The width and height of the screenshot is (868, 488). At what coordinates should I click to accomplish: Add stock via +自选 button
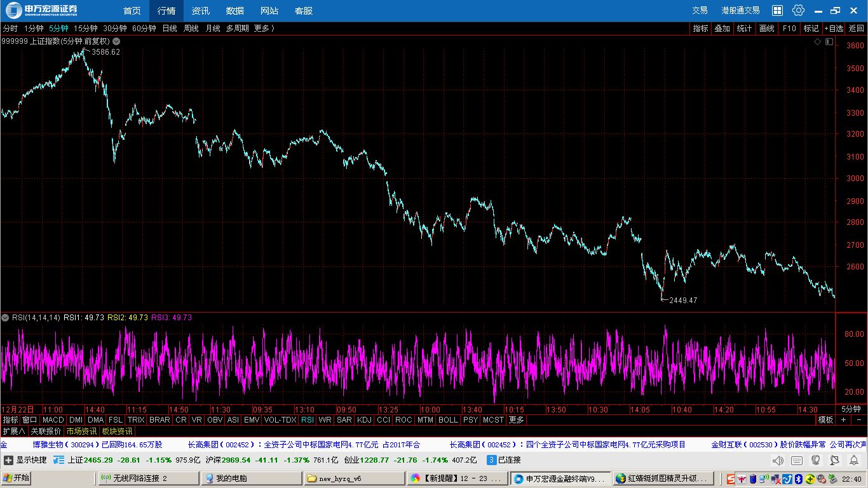coord(834,29)
